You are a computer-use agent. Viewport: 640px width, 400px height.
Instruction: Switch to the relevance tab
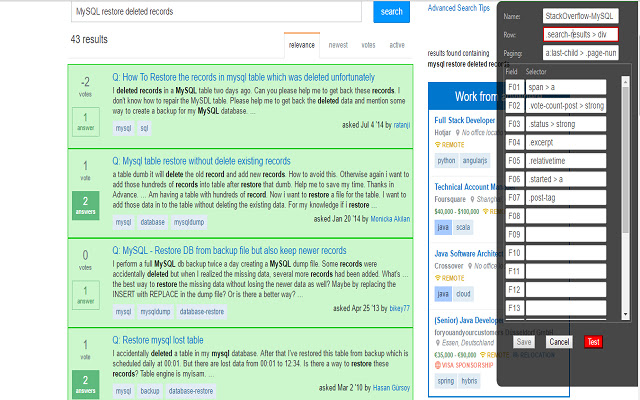point(301,45)
